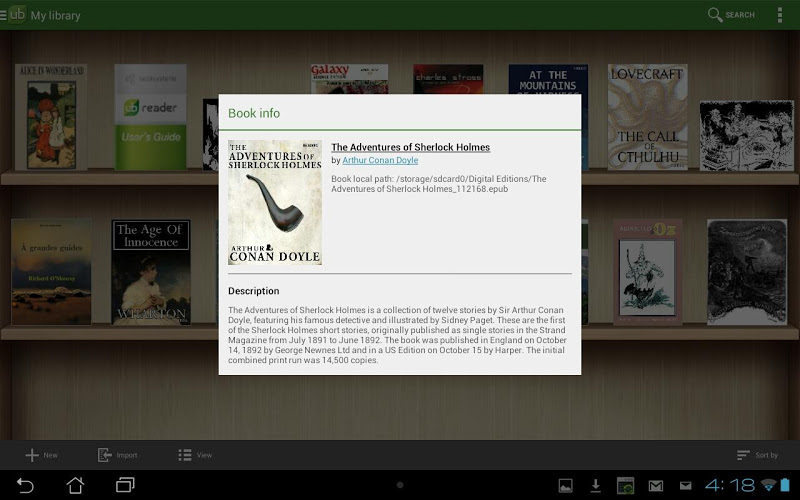Image resolution: width=800 pixels, height=500 pixels.
Task: Tap the Search magnifier icon
Action: click(715, 15)
